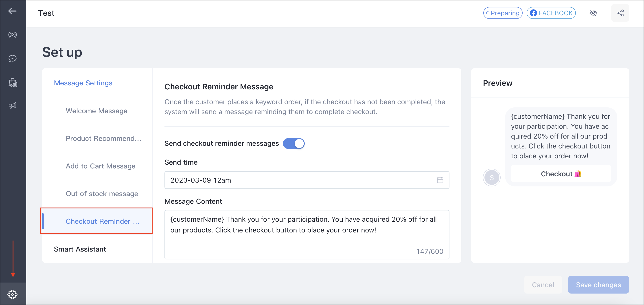The height and width of the screenshot is (305, 644).
Task: Open the megaphone announcements sidebar icon
Action: click(13, 106)
